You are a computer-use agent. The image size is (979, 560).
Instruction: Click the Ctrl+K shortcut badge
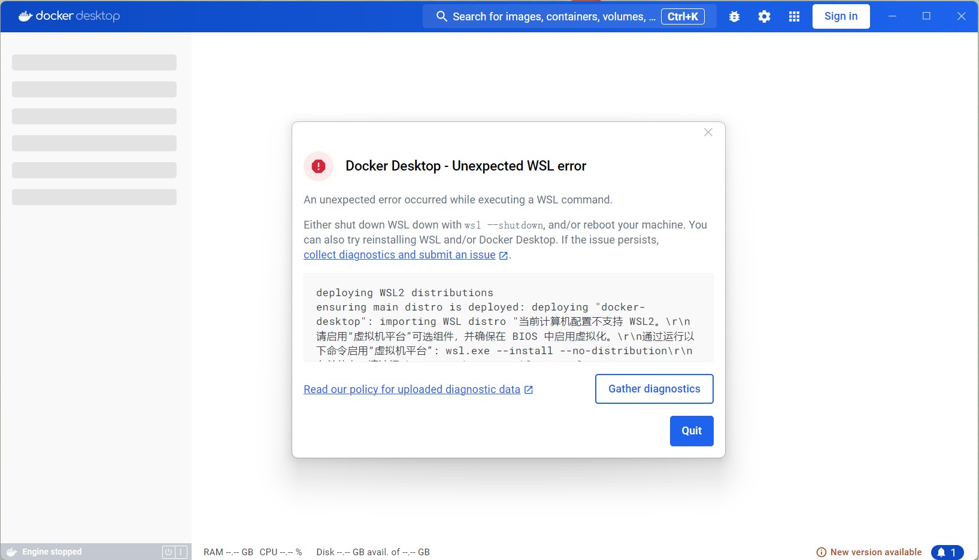coord(683,17)
